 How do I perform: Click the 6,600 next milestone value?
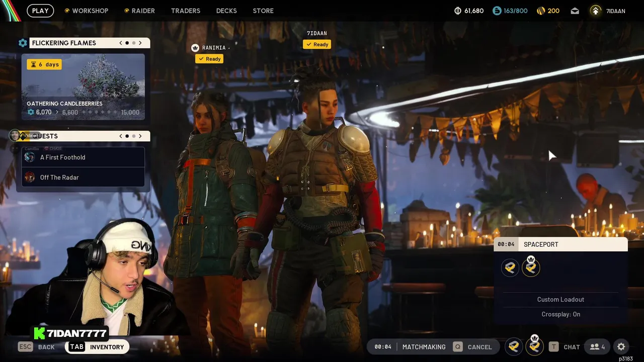click(x=70, y=112)
